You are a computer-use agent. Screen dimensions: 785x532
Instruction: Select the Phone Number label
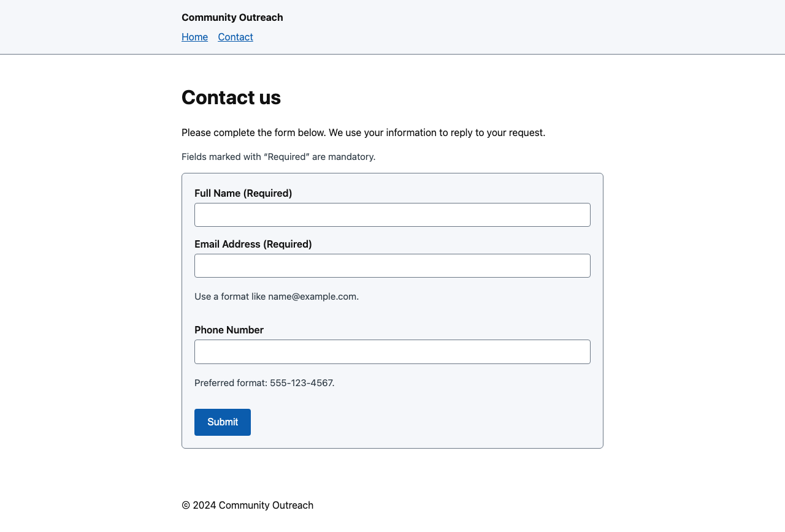[229, 330]
